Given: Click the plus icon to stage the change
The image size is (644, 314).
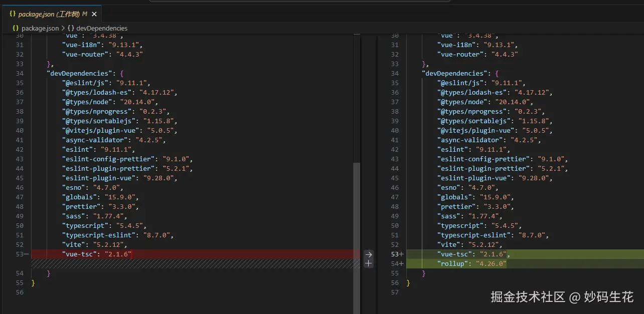Looking at the screenshot, I should tap(369, 263).
